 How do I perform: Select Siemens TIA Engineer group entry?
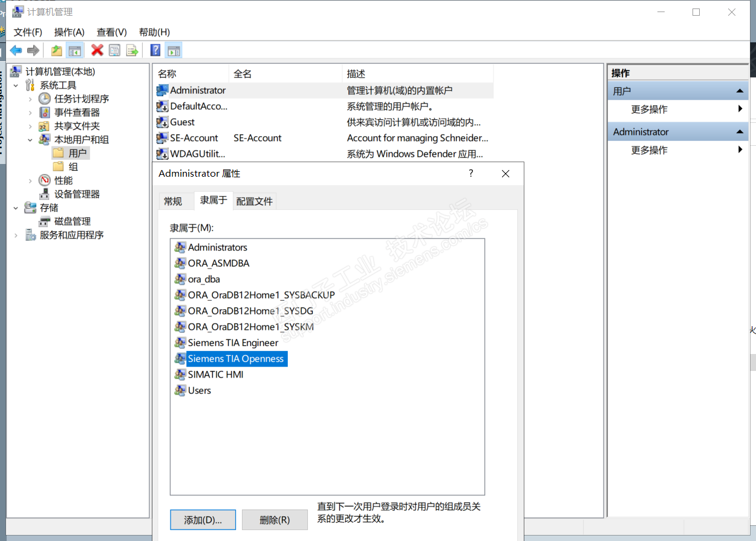pos(233,343)
